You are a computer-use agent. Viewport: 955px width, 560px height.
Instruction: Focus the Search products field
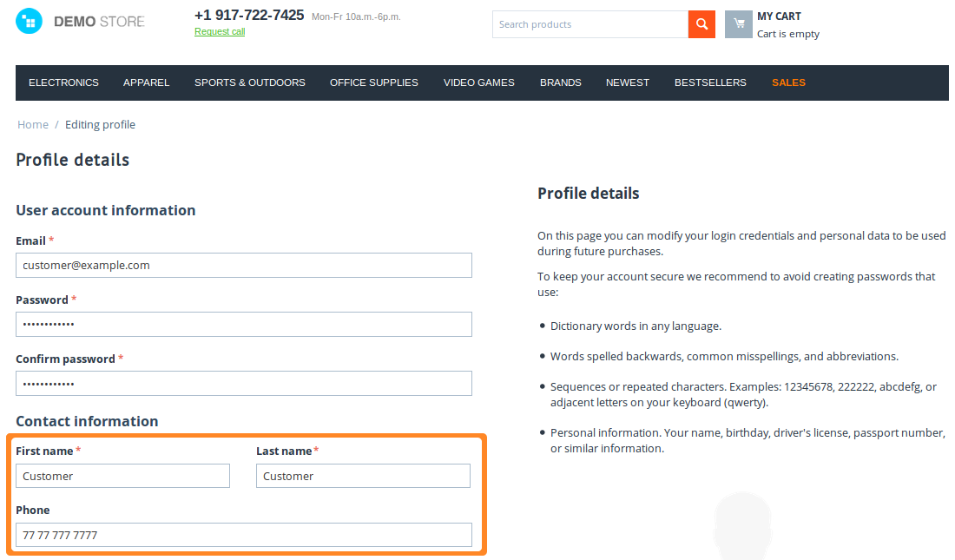coord(590,24)
